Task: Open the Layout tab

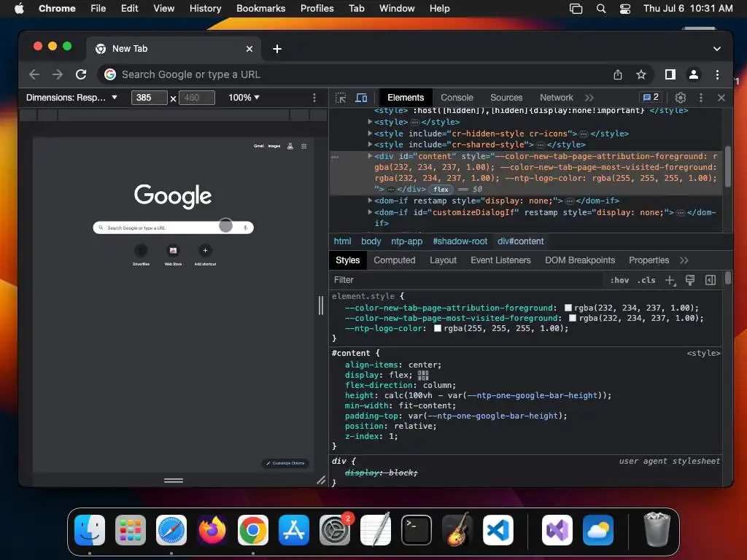Action: [x=443, y=260]
